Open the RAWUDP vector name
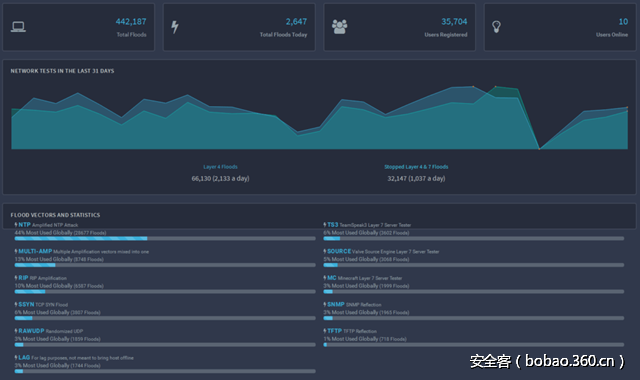 (x=31, y=331)
